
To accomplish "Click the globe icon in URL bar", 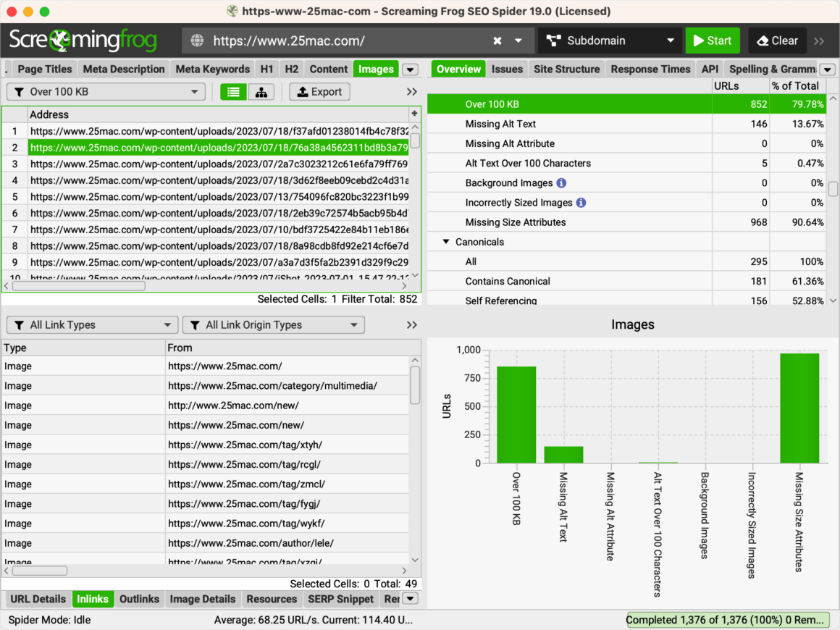I will 197,41.
